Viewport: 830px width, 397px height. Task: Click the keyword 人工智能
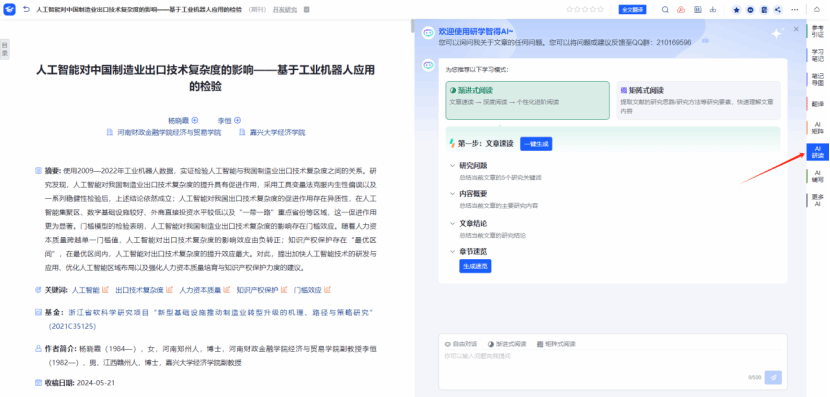click(x=86, y=290)
